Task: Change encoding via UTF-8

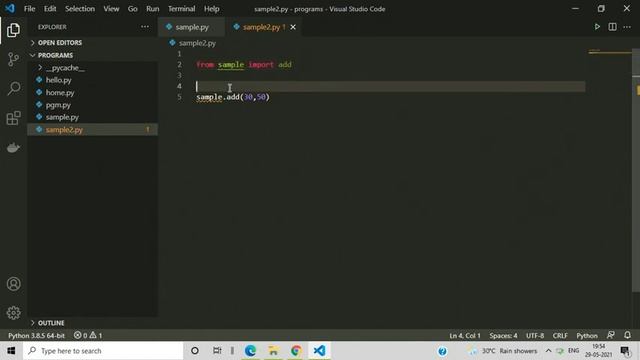Action: coord(535,336)
